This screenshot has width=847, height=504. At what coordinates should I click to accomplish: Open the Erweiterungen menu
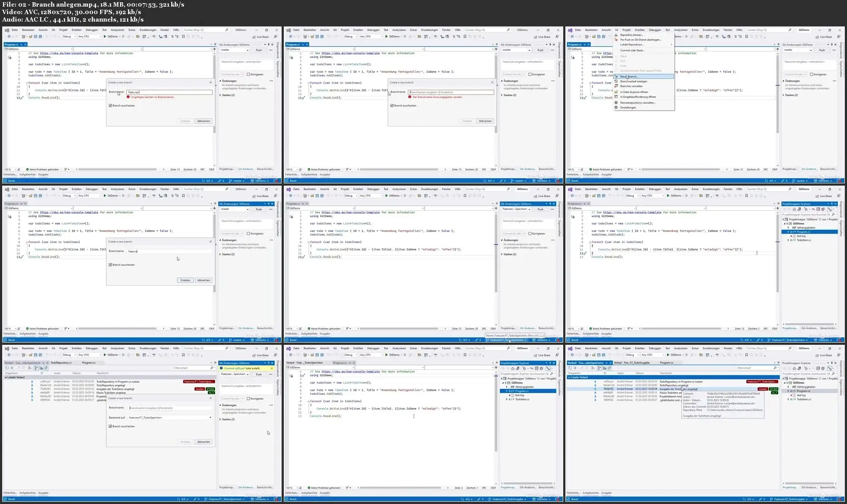click(147, 30)
